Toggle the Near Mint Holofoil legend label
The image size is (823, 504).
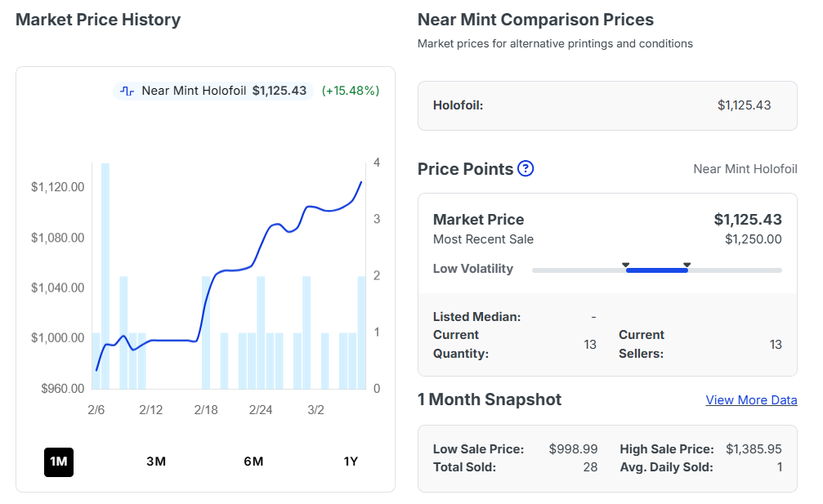[x=194, y=91]
